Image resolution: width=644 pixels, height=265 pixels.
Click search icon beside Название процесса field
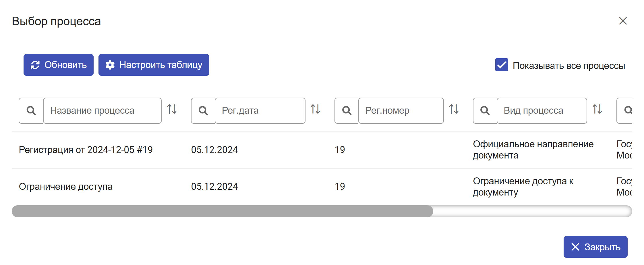31,111
